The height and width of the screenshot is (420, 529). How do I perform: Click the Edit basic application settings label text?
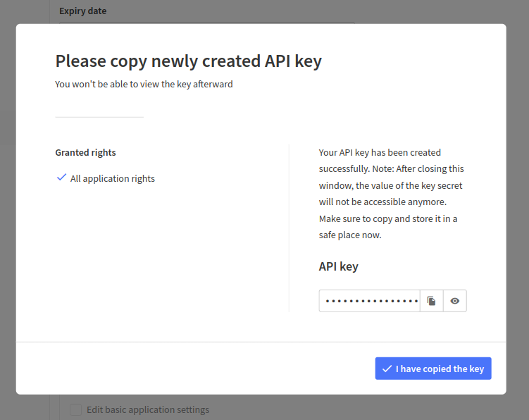148,410
